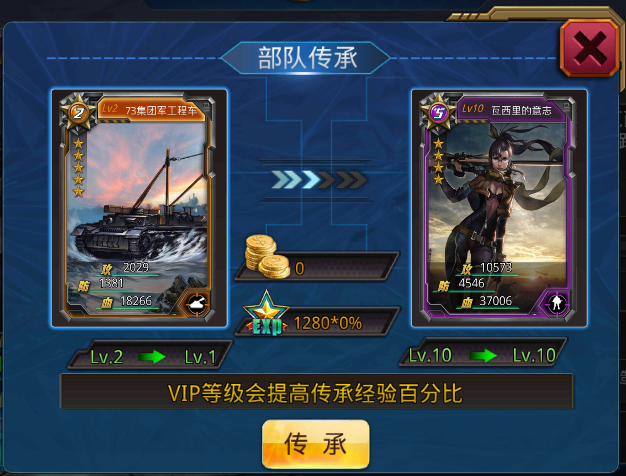The width and height of the screenshot is (626, 476).
Task: Click the tank card's five-star rating column
Action: click(x=79, y=167)
